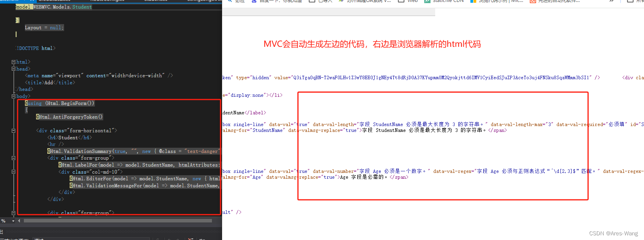Click the Html.ValidationMessageFor line
The image size is (644, 240).
pyautogui.click(x=145, y=185)
